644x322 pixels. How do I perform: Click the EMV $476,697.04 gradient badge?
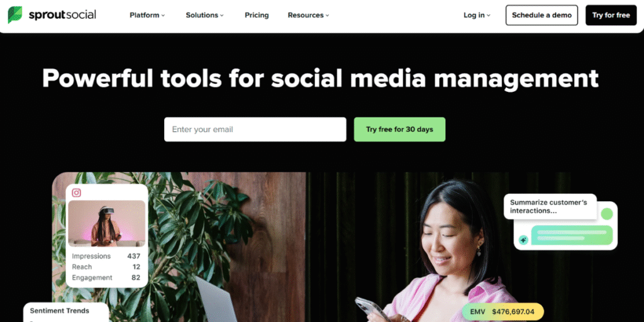(x=502, y=312)
